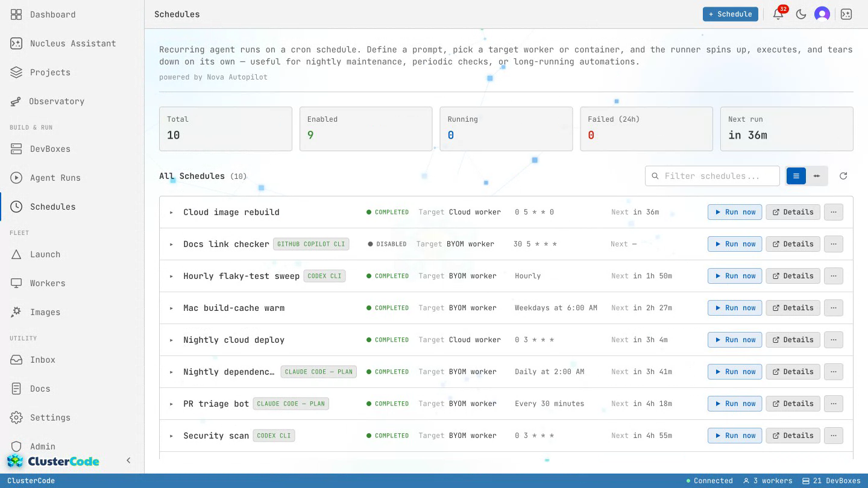Switch to list view layout
Viewport: 868px width, 488px height.
pyautogui.click(x=796, y=176)
